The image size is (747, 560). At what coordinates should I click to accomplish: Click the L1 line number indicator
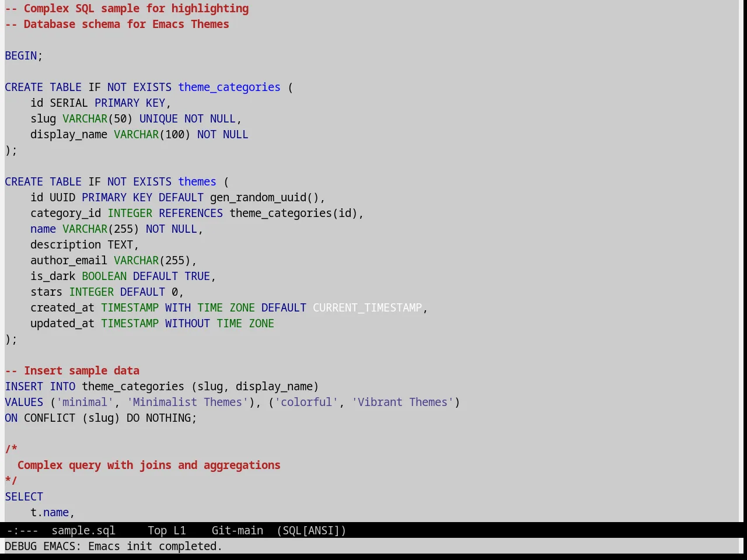point(180,531)
